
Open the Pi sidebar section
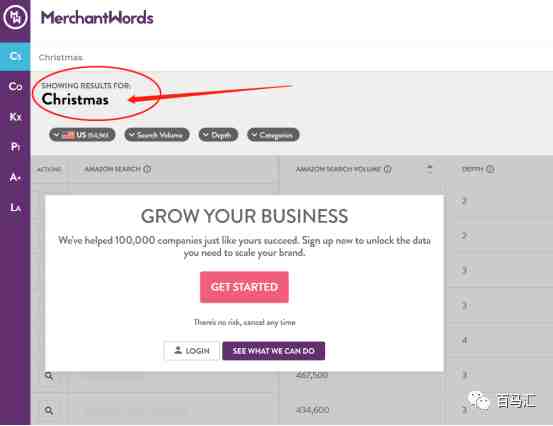(x=15, y=147)
